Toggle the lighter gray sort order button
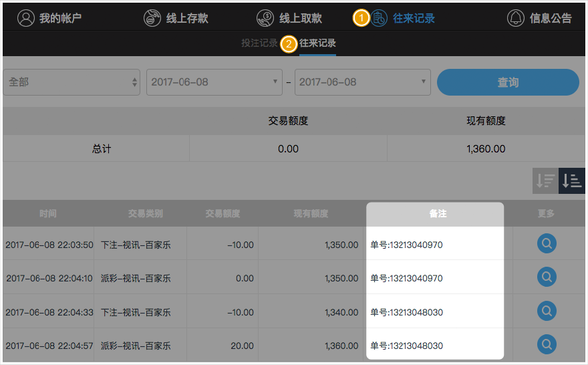This screenshot has width=588, height=365. click(x=545, y=180)
